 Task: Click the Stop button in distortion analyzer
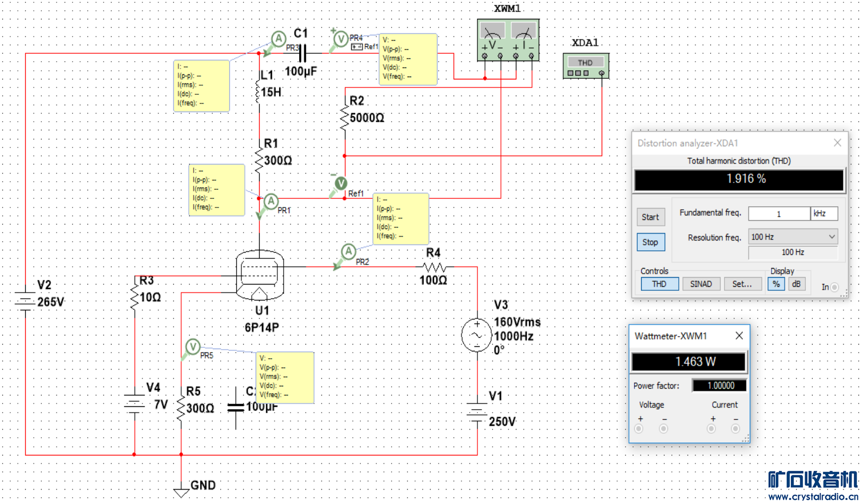650,242
